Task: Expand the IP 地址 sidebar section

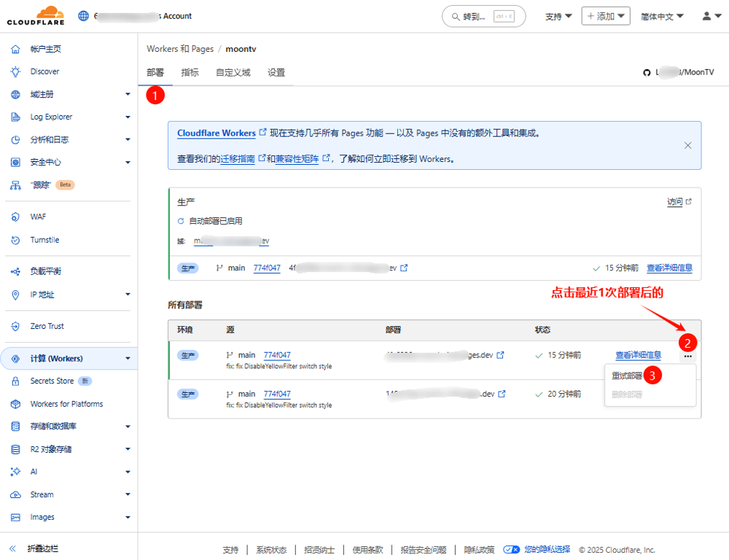Action: [128, 295]
